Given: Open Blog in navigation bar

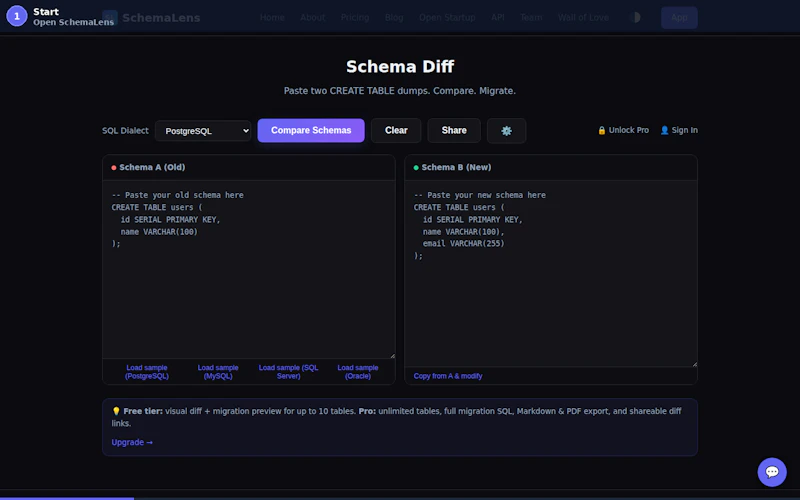Looking at the screenshot, I should pyautogui.click(x=394, y=17).
